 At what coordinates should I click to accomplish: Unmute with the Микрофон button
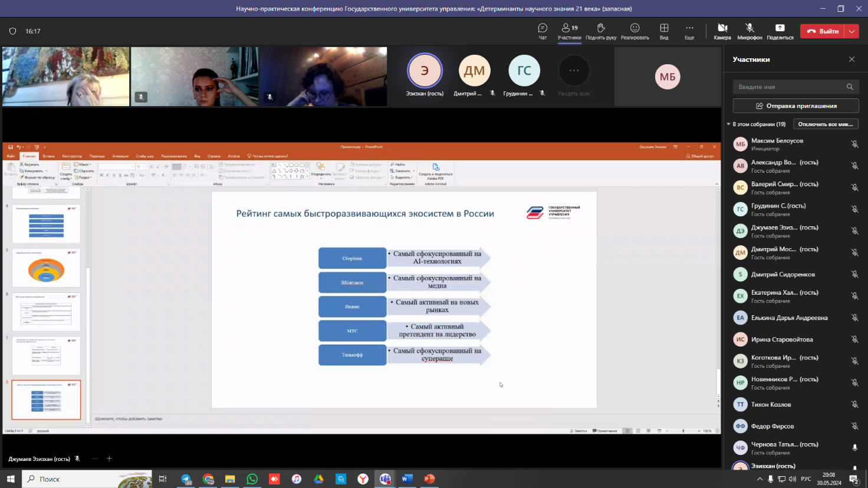749,31
